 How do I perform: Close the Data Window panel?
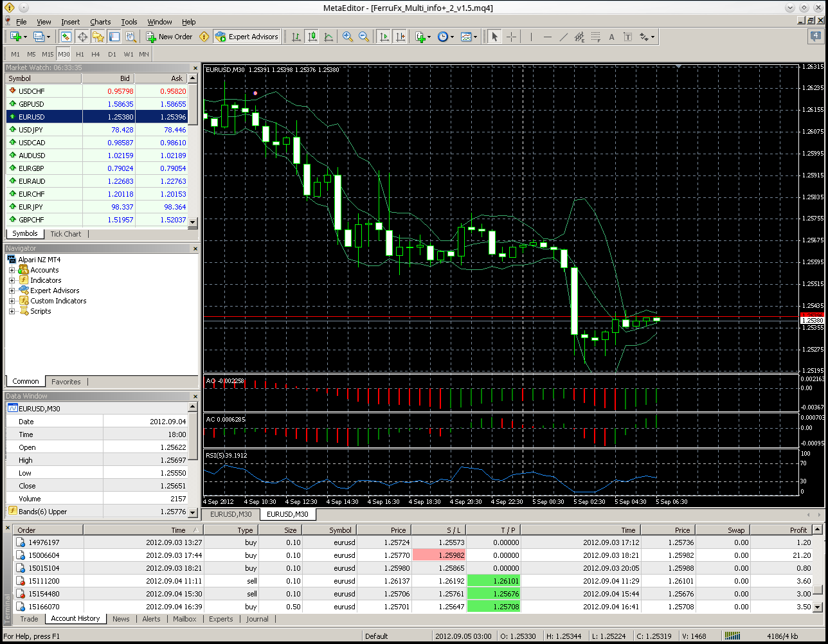[195, 397]
